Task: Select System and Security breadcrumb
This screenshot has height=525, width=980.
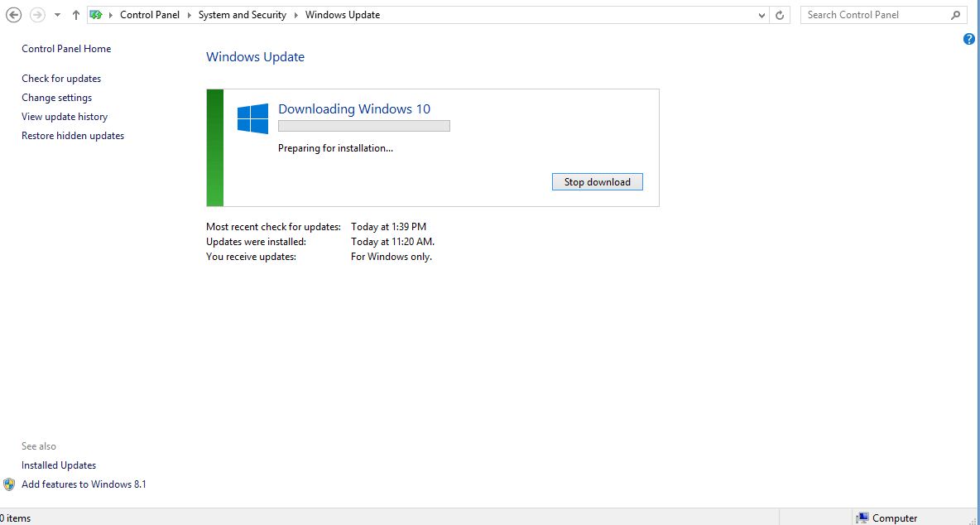Action: click(x=242, y=15)
